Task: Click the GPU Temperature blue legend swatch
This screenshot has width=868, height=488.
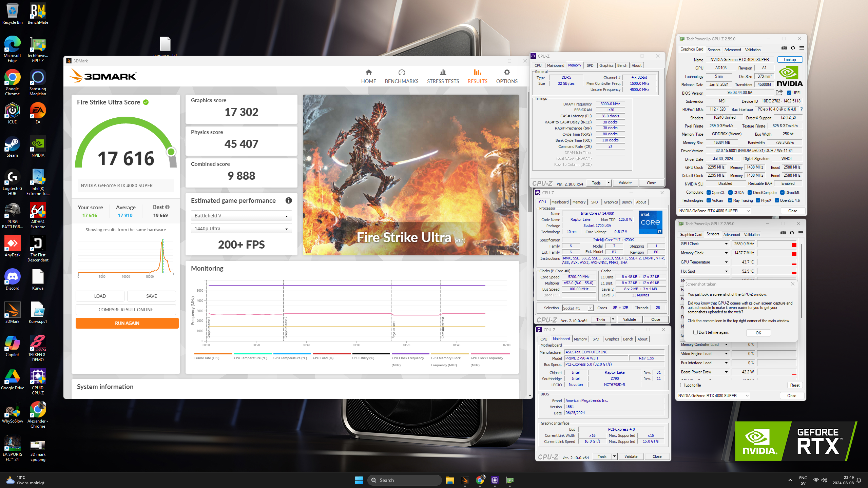Action: pyautogui.click(x=292, y=353)
